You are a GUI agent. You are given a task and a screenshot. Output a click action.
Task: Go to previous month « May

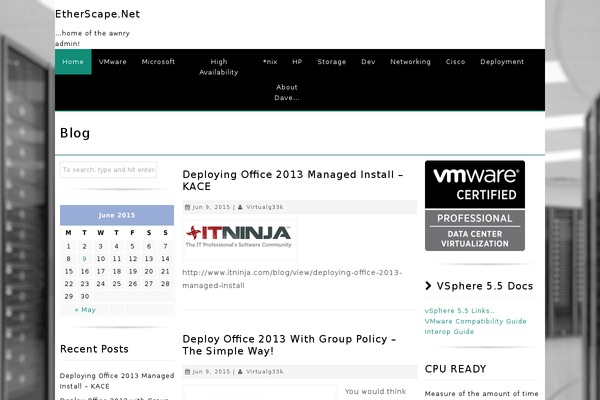point(85,310)
